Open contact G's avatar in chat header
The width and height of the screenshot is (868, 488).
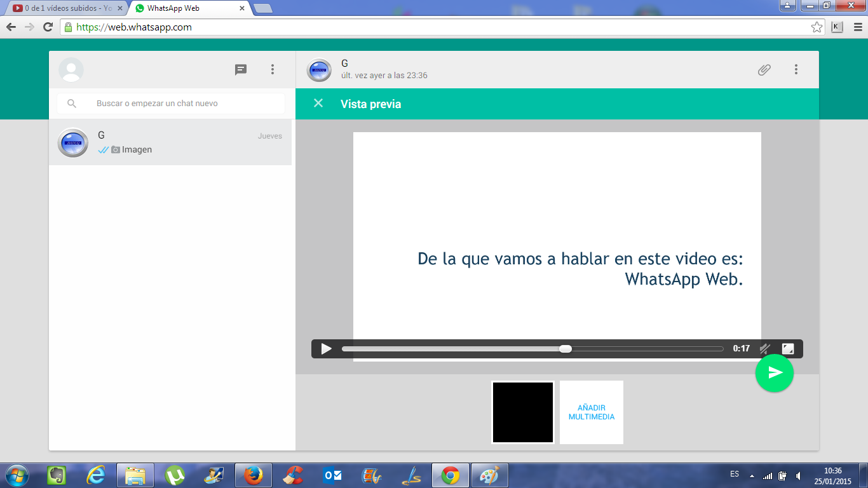pos(319,70)
